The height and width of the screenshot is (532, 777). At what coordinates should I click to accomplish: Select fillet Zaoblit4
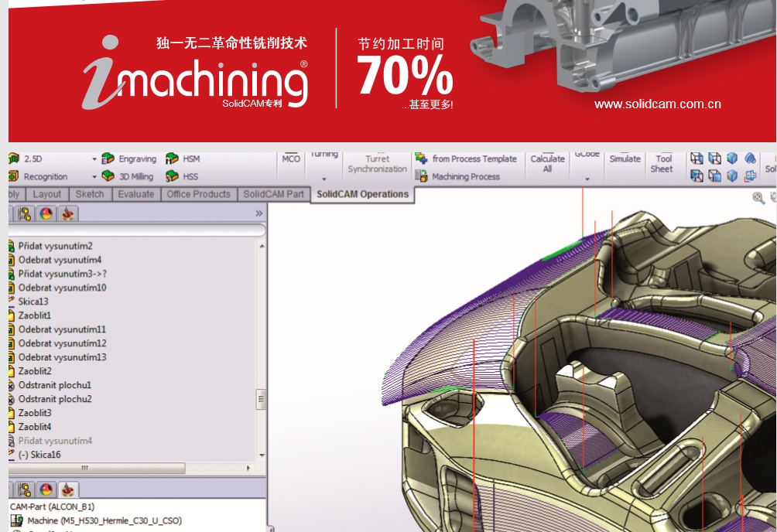click(35, 427)
